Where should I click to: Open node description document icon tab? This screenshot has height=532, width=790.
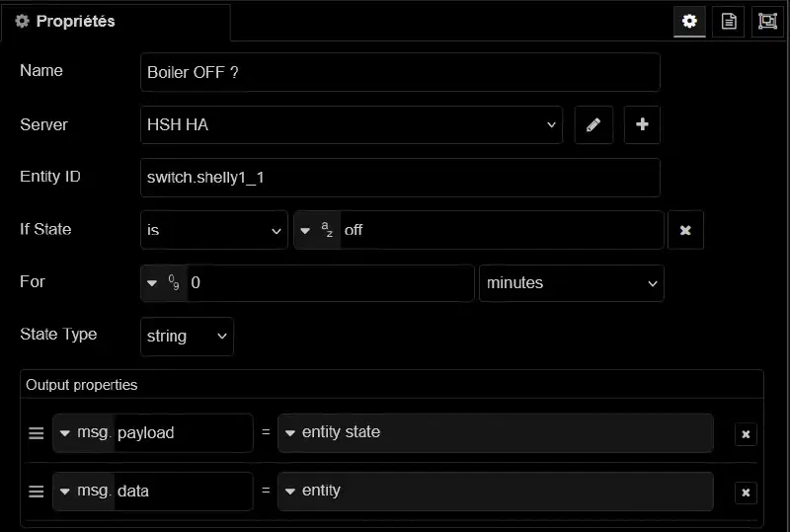[729, 21]
